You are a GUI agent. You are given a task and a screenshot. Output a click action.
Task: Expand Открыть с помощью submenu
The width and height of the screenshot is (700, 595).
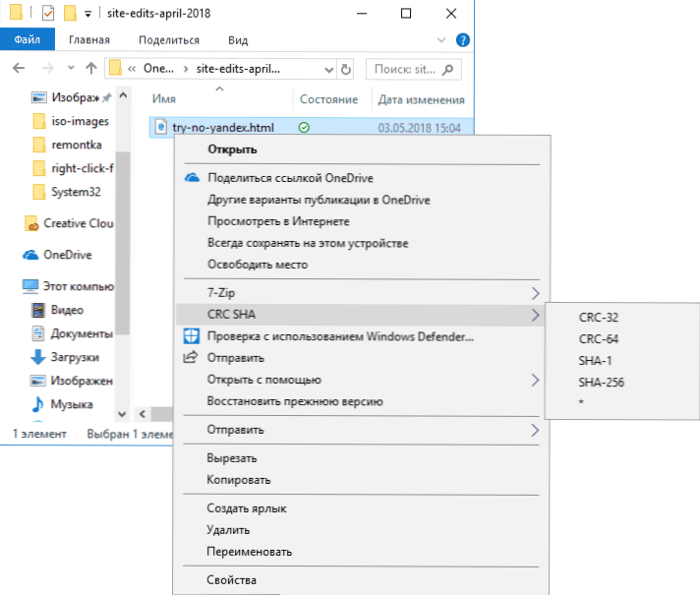(362, 380)
